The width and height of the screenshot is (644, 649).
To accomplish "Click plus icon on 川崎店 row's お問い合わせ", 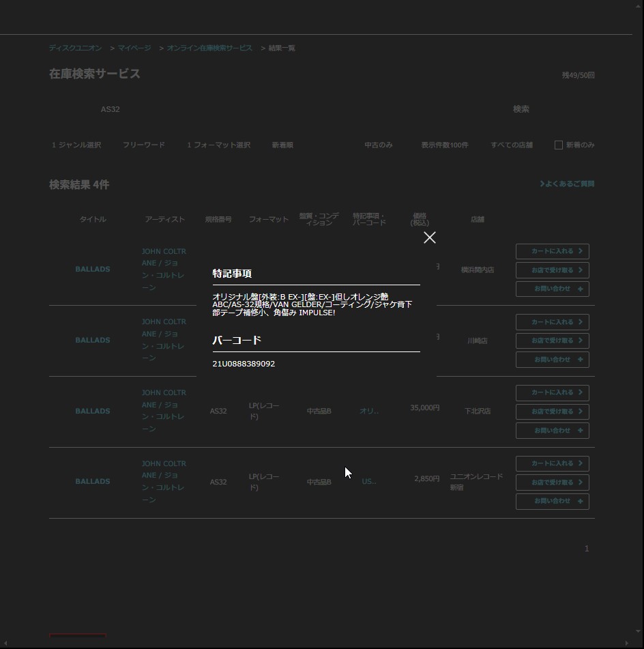I will click(x=581, y=360).
